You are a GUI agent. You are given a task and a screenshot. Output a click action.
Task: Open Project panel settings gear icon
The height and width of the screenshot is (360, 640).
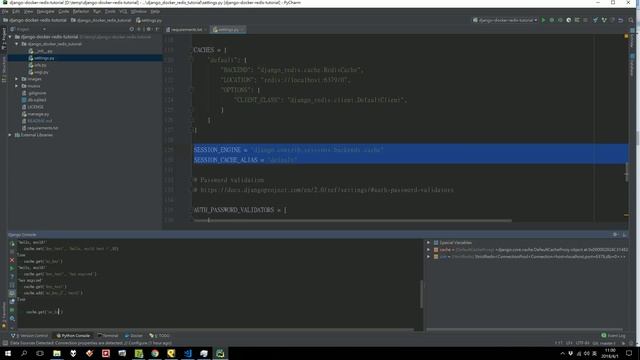(149, 29)
